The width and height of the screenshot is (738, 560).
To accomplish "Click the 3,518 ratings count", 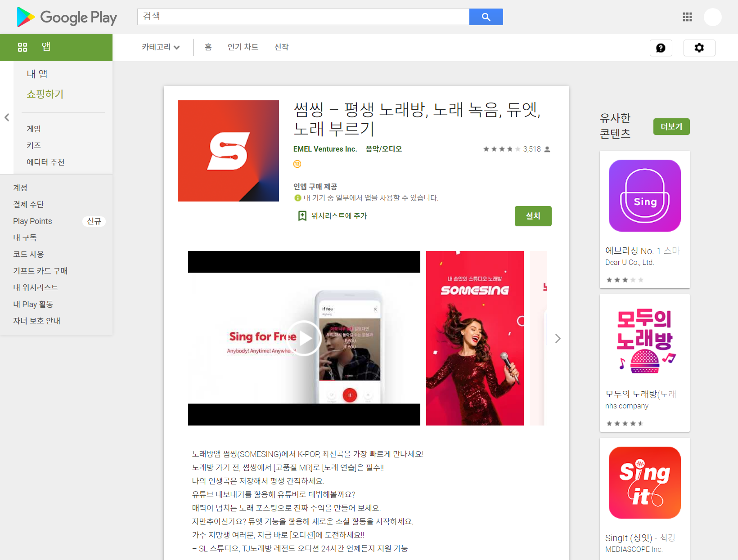I will 532,149.
